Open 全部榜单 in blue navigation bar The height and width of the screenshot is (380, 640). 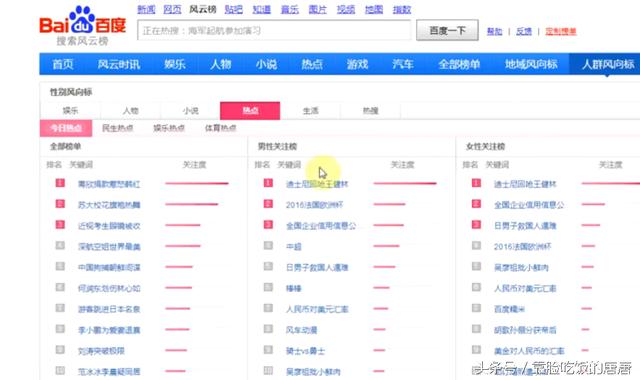pos(459,64)
